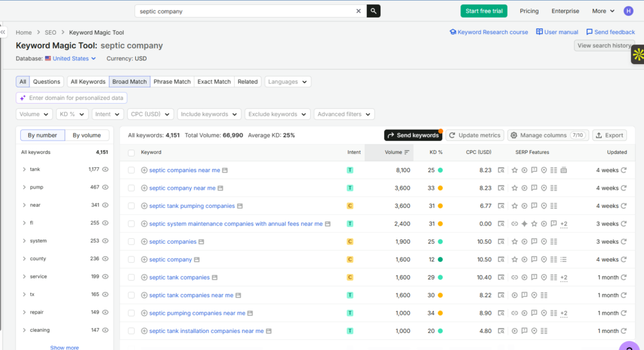Viewport: 644px width, 350px height.
Task: View SERP for 'septic tank companies near me'
Action: 501,295
